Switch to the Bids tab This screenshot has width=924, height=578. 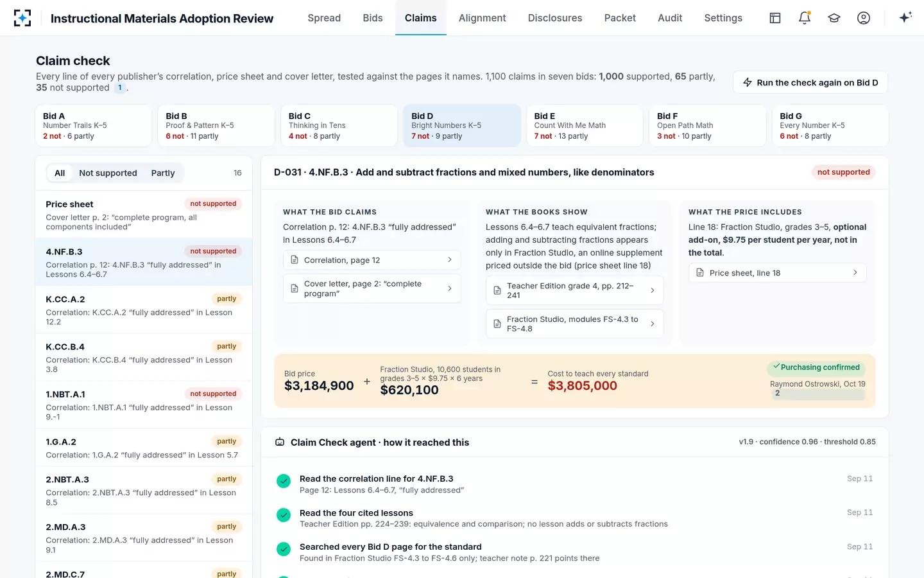(x=373, y=18)
